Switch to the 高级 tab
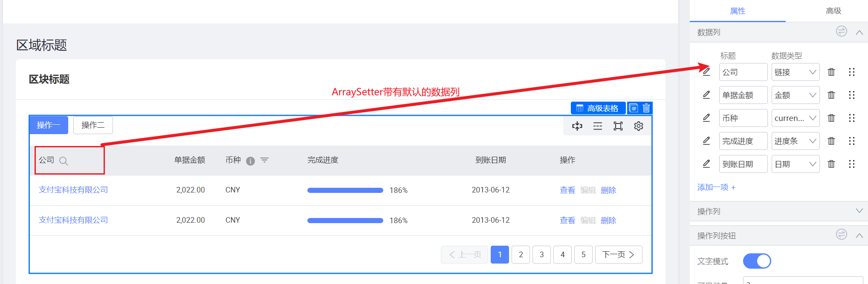 (x=833, y=11)
